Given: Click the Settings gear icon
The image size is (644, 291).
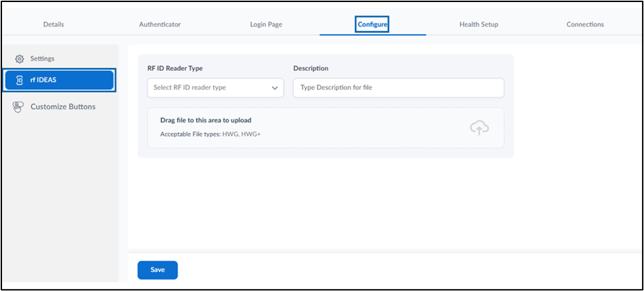Looking at the screenshot, I should [x=19, y=59].
